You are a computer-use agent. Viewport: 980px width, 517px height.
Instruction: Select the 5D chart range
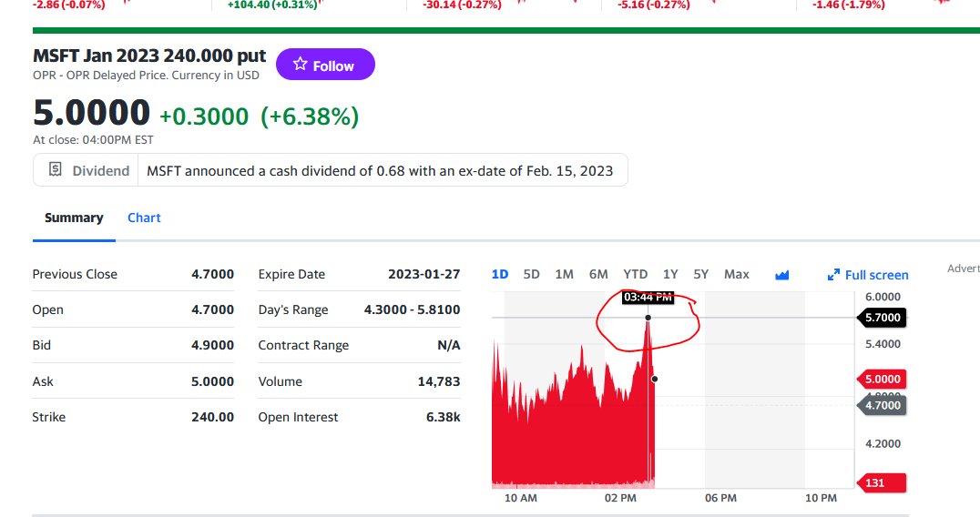click(531, 274)
